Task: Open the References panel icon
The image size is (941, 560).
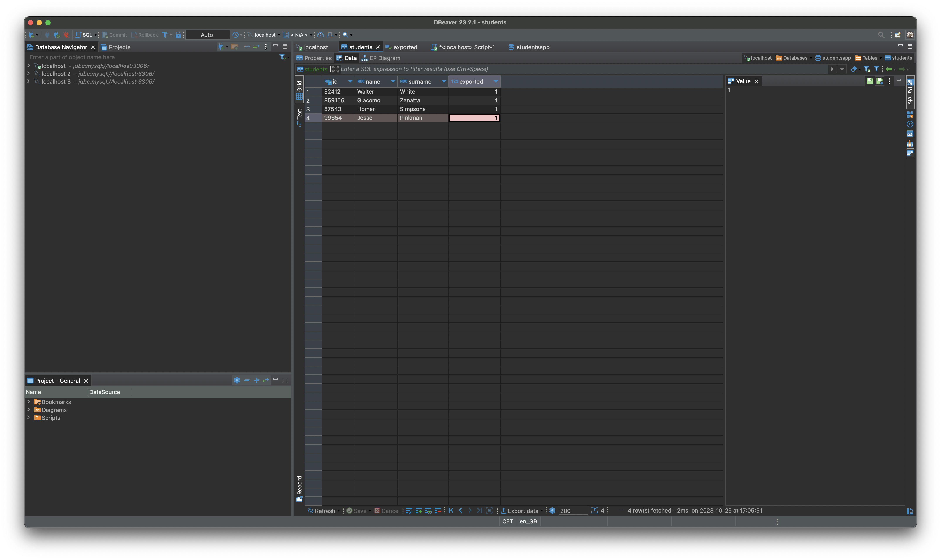Action: click(x=910, y=143)
